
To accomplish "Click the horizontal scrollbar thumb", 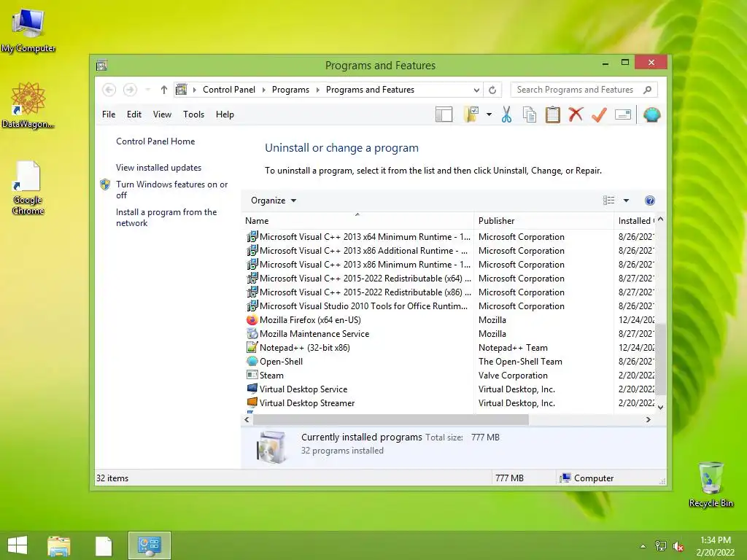I will 391,419.
